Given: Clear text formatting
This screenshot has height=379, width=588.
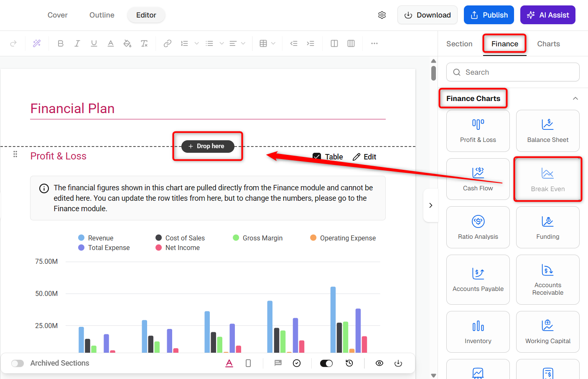Looking at the screenshot, I should (144, 43).
